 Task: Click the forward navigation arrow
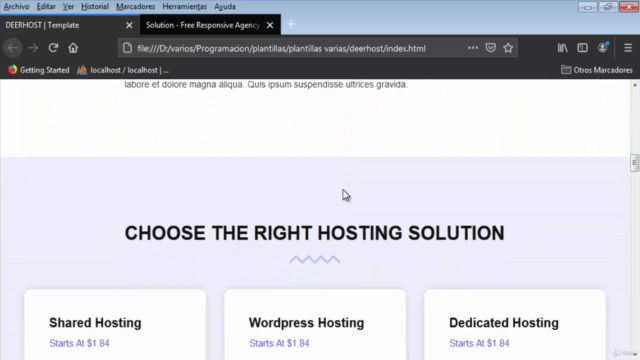33,48
